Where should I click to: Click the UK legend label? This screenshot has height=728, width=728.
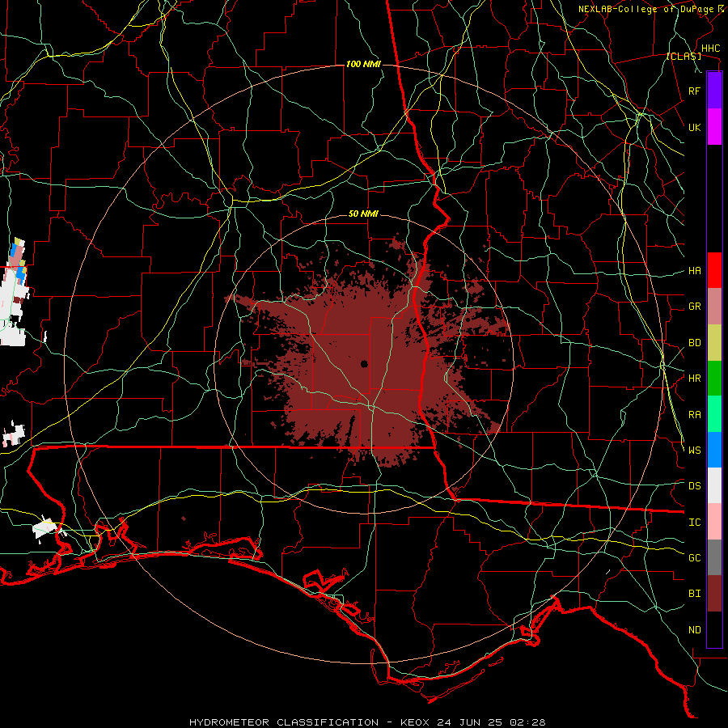695,127
